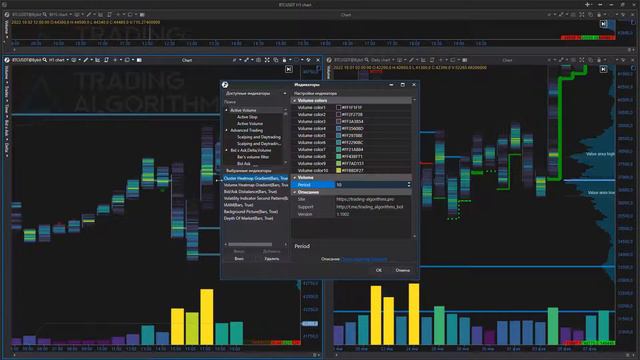Pick the Volume color4 swatch
This screenshot has width=640, height=360.
click(338, 129)
